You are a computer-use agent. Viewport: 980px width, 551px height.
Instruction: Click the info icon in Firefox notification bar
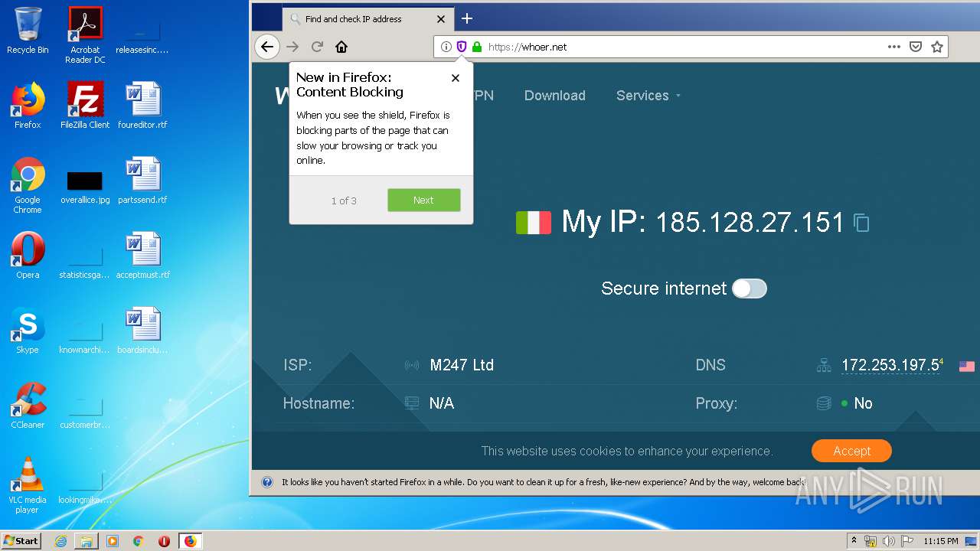click(267, 482)
